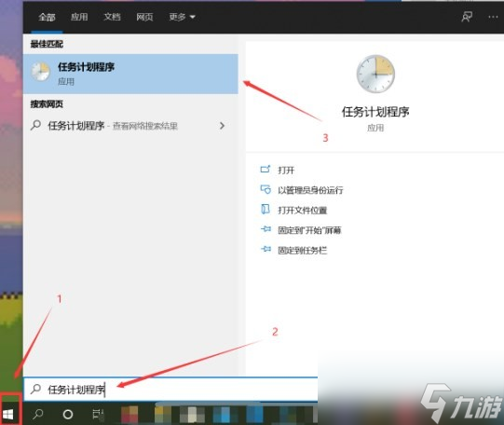Open the three-dots options menu

click(493, 17)
